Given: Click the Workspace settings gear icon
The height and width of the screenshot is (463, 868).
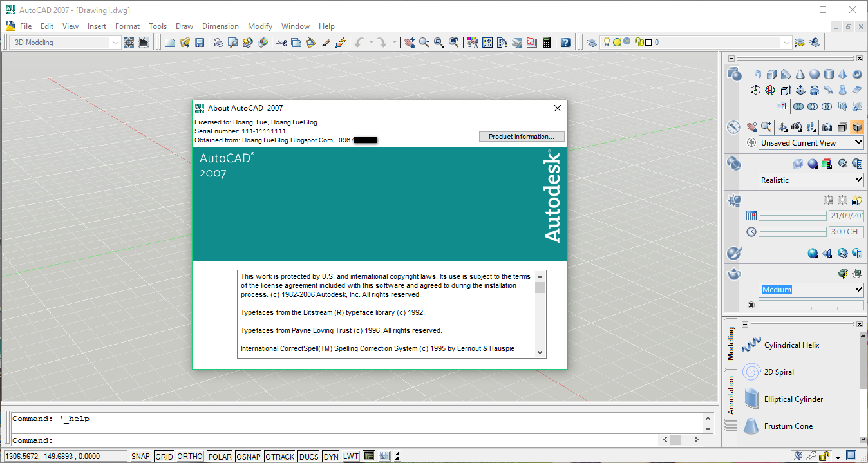Looking at the screenshot, I should [x=129, y=43].
